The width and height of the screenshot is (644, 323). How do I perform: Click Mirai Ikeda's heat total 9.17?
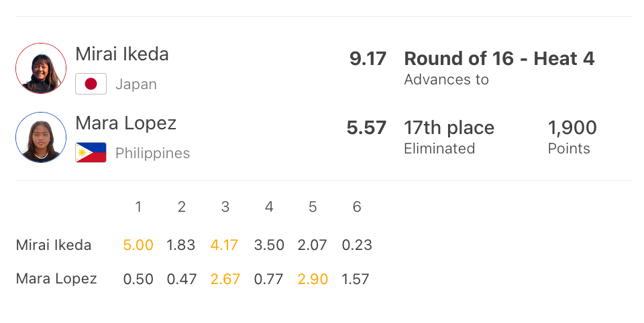(x=368, y=59)
